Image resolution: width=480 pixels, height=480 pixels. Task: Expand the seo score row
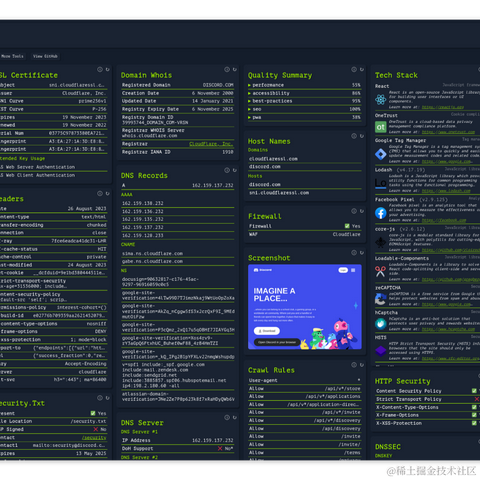tap(304, 109)
